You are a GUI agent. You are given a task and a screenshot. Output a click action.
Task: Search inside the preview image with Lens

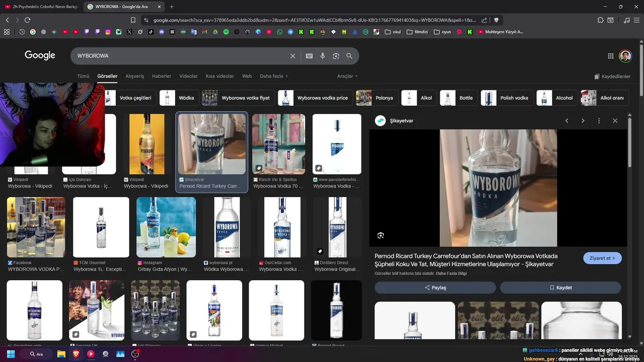pyautogui.click(x=380, y=235)
